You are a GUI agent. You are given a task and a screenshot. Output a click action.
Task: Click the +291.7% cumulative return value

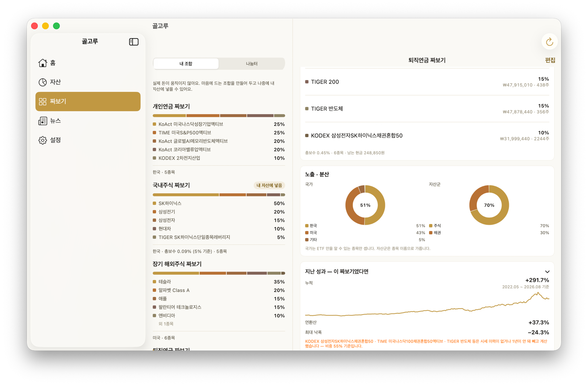coord(537,280)
